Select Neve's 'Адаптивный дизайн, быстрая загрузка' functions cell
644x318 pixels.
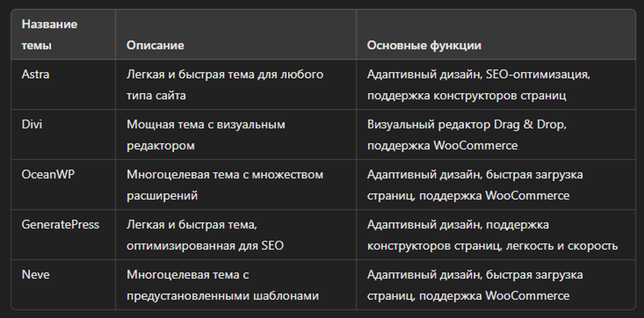point(496,284)
